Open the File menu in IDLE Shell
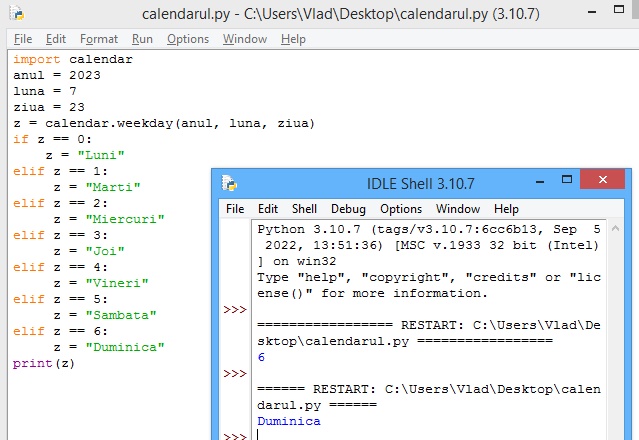This screenshot has height=440, width=639. [235, 209]
